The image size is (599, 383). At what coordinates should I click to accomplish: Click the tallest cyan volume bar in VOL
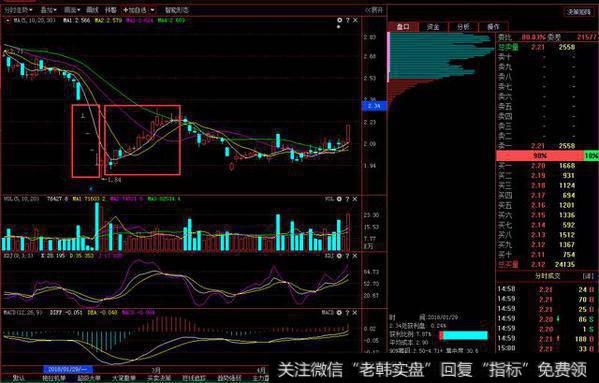click(97, 226)
